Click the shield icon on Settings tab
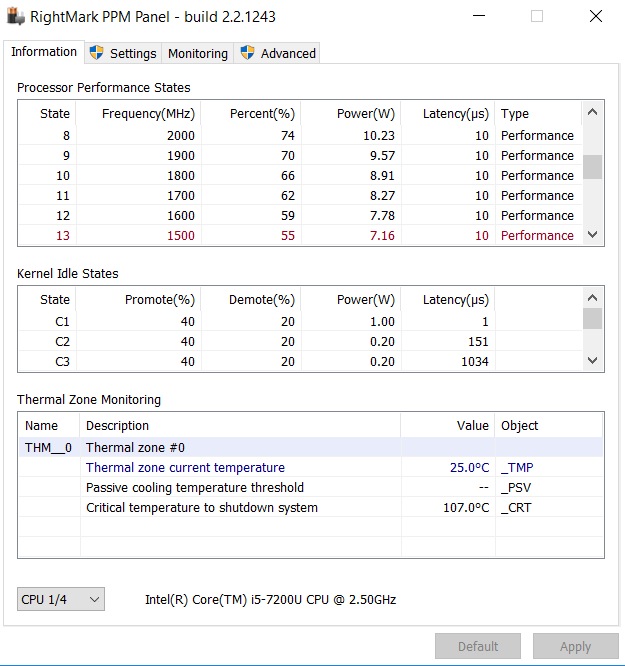 click(x=96, y=53)
